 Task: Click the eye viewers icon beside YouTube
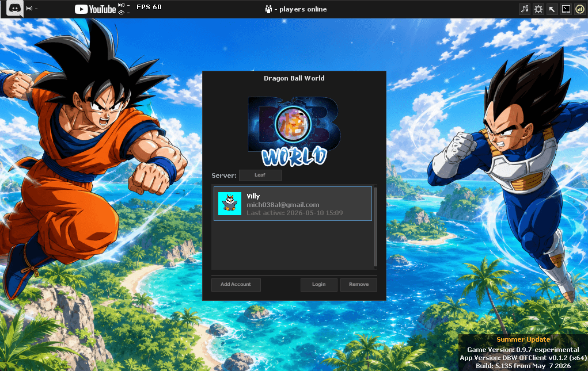[121, 12]
